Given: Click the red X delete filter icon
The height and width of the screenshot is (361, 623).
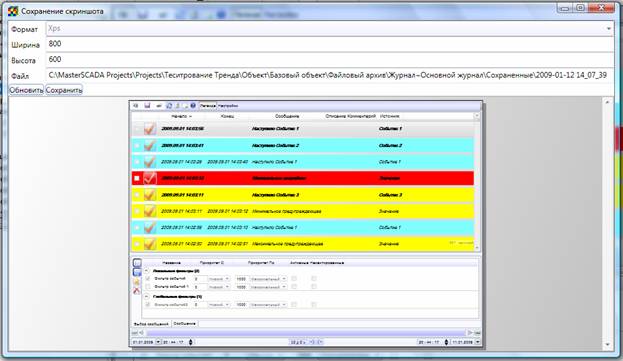Looking at the screenshot, I should [x=137, y=291].
